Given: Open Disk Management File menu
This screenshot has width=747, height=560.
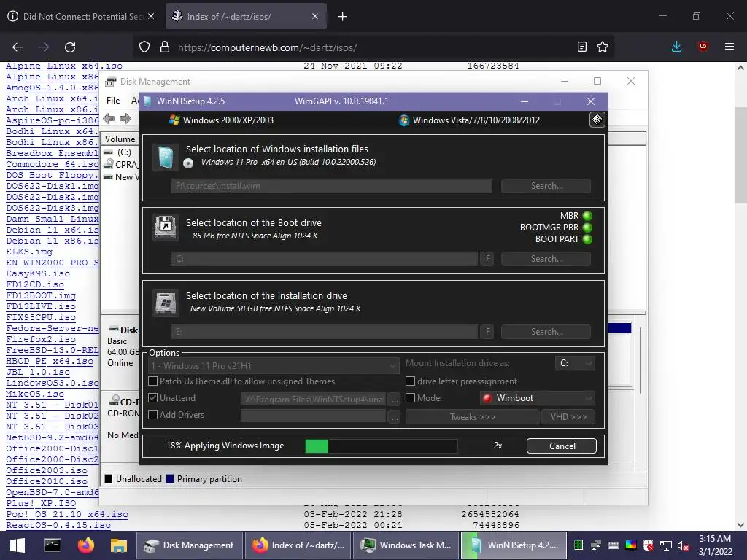Looking at the screenshot, I should click(113, 101).
